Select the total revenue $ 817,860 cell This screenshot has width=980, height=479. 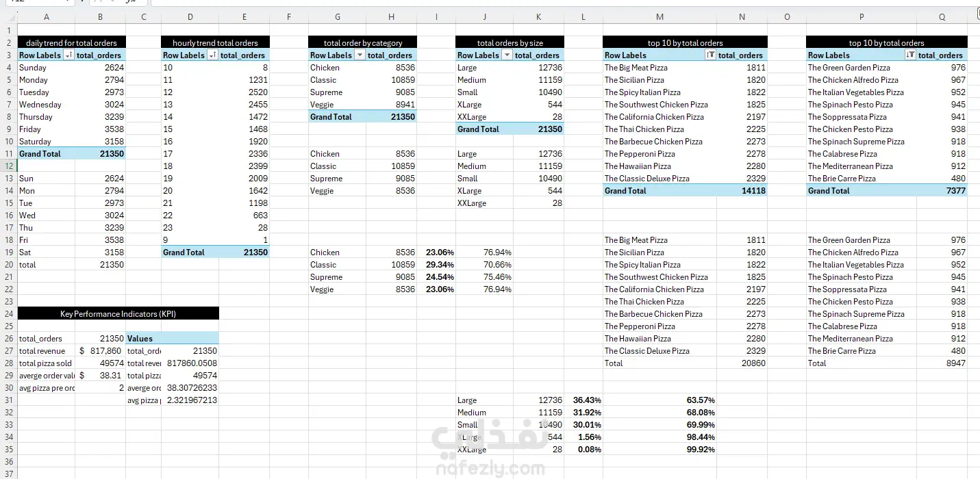[x=101, y=351]
